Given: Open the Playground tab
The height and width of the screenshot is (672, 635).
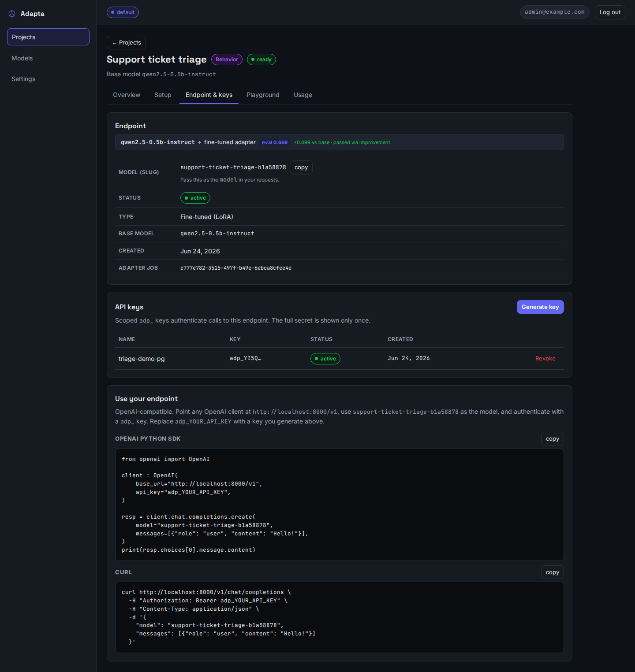Looking at the screenshot, I should (263, 95).
